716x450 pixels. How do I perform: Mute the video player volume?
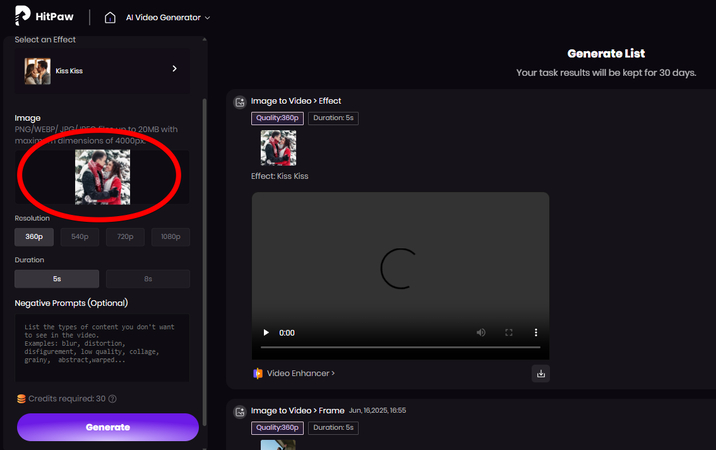pyautogui.click(x=481, y=333)
